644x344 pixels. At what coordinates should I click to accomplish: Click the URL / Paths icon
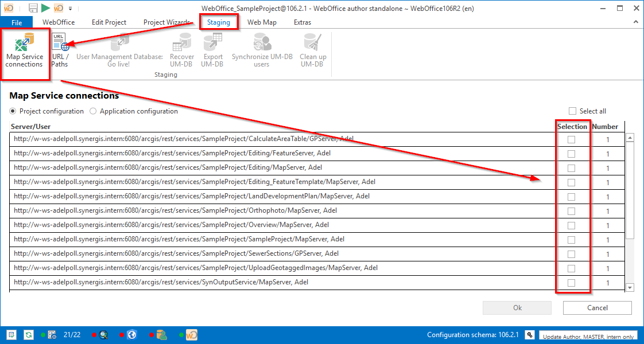point(60,50)
